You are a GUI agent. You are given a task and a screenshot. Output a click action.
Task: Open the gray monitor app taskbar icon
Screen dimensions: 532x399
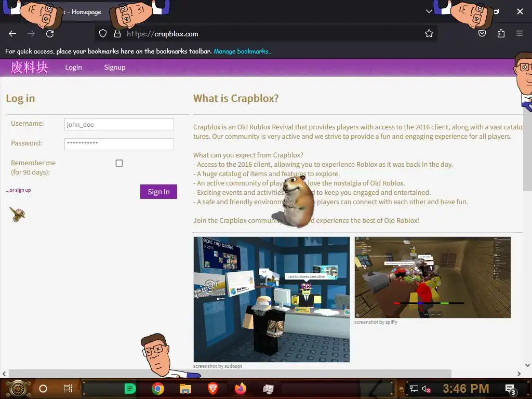point(268,389)
